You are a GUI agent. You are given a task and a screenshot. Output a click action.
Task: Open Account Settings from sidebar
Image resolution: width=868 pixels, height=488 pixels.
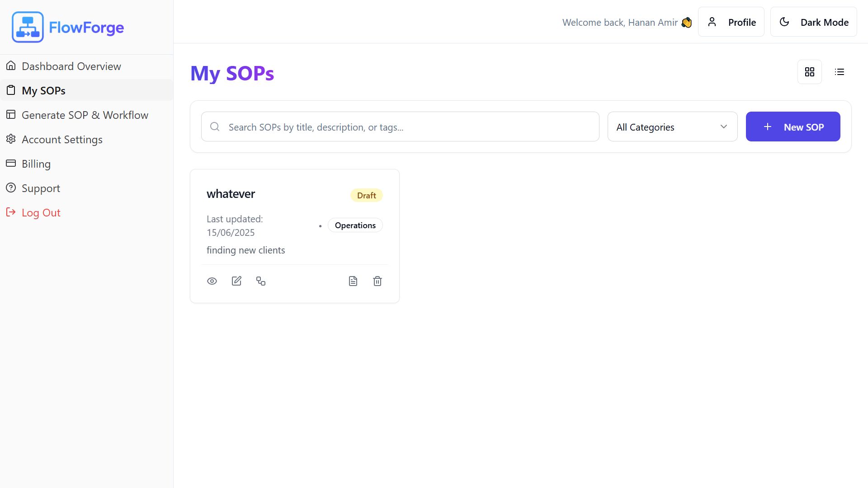click(x=62, y=140)
